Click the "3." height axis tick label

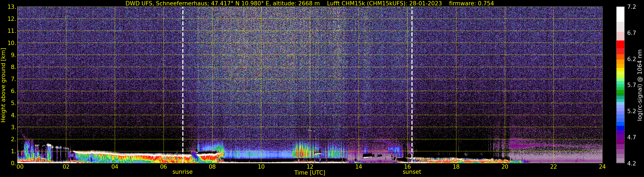point(13,127)
